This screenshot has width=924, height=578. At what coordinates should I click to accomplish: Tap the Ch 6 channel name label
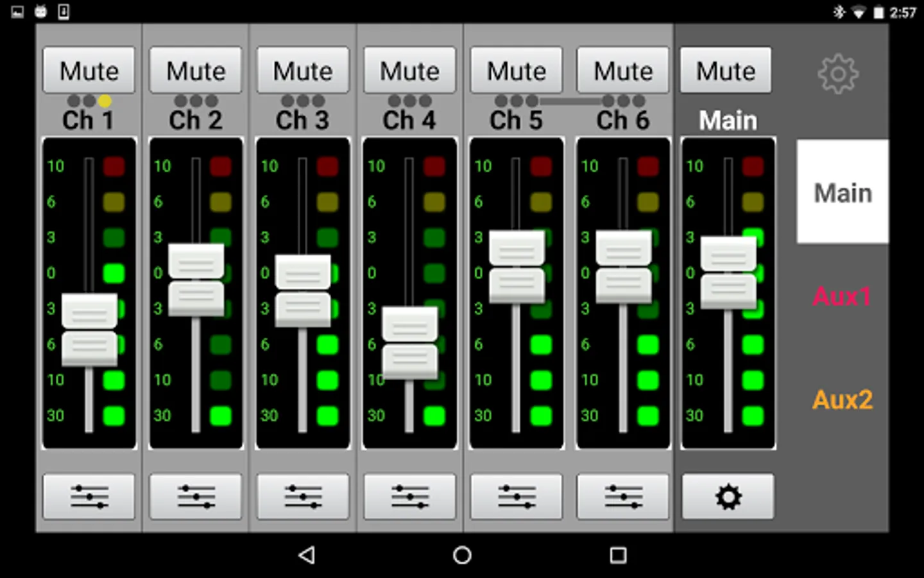[622, 120]
